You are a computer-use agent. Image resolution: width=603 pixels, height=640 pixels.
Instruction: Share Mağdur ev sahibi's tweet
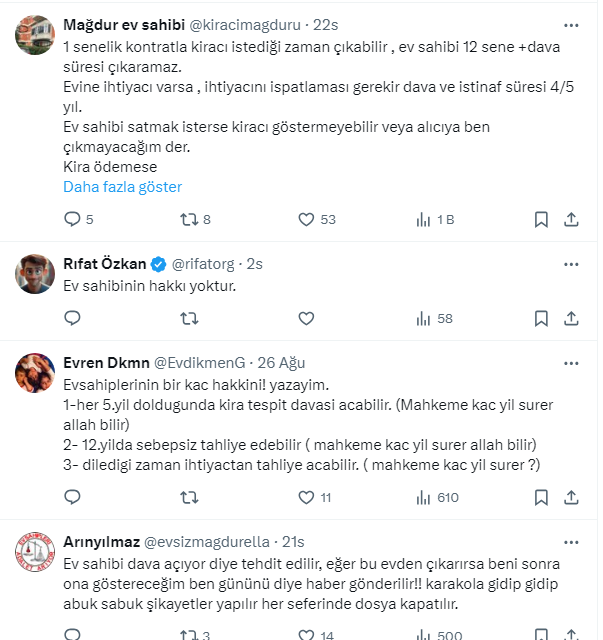[571, 219]
